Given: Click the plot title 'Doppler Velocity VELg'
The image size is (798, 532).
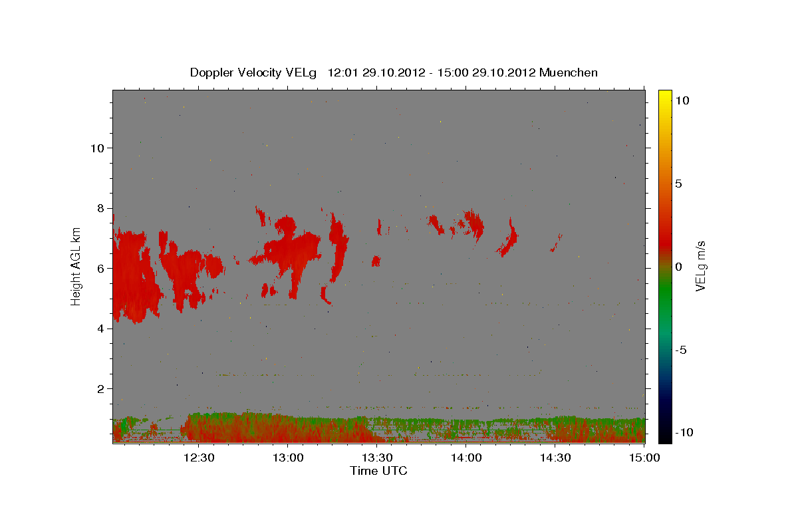Looking at the screenshot, I should click(255, 72).
